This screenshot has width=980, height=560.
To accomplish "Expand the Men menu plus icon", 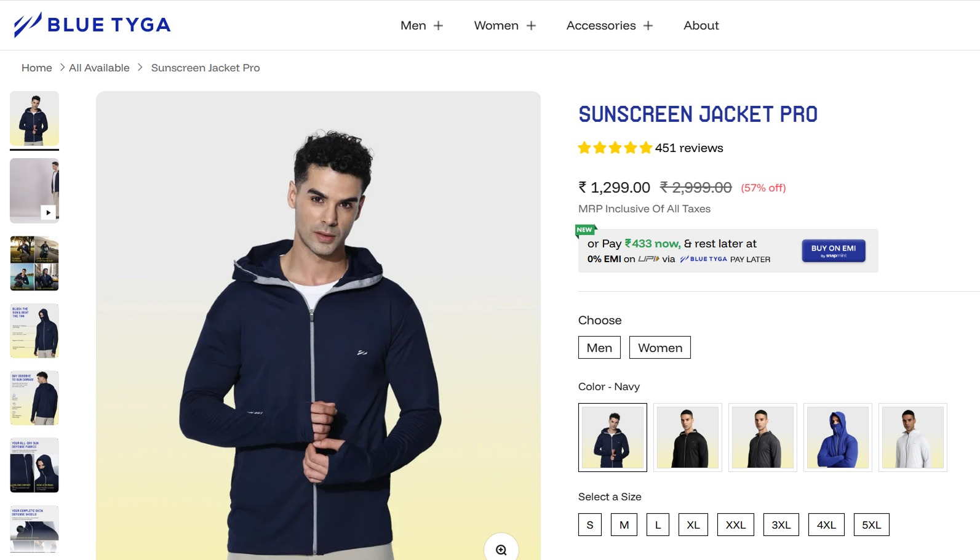I will tap(438, 26).
